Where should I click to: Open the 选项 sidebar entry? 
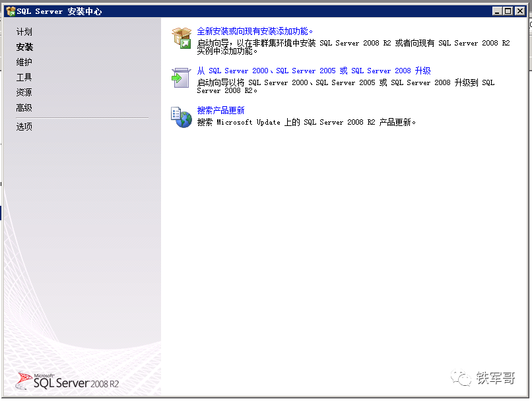pyautogui.click(x=24, y=127)
